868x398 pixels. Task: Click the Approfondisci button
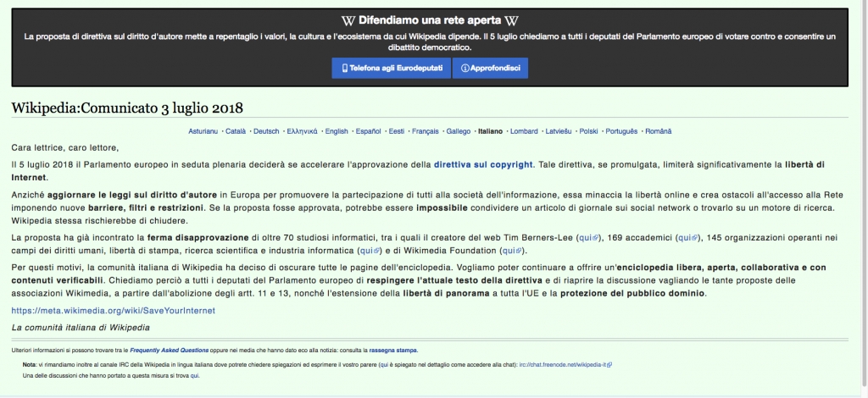coord(490,68)
